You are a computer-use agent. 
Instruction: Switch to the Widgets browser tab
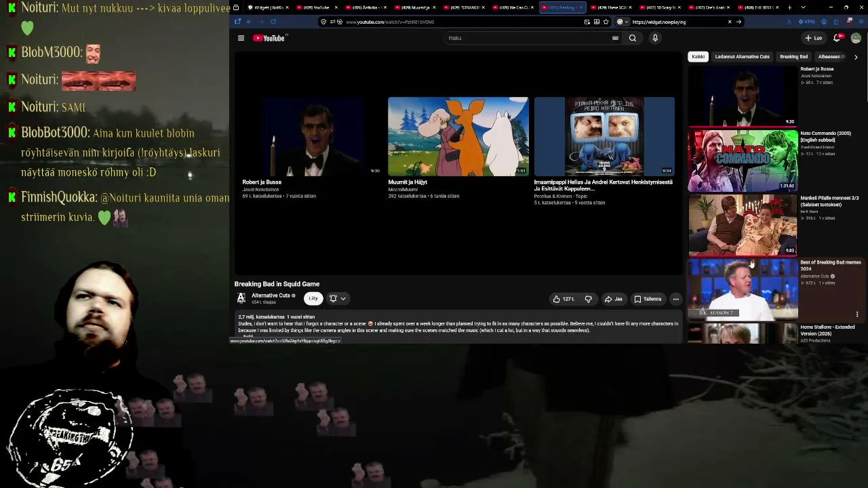[x=269, y=7]
